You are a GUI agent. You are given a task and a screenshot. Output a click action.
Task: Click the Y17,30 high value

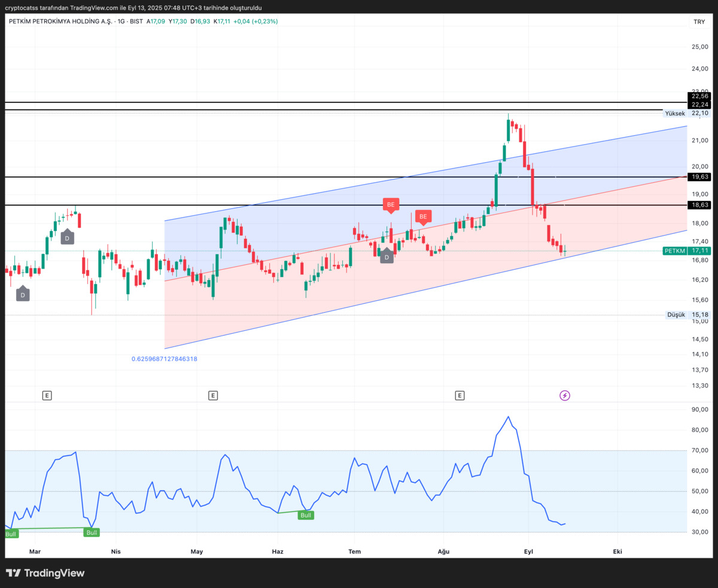coord(178,21)
